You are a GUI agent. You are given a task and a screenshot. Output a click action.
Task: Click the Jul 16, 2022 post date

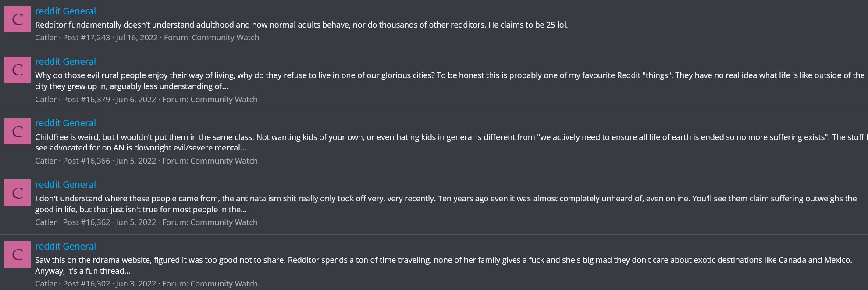pos(137,38)
